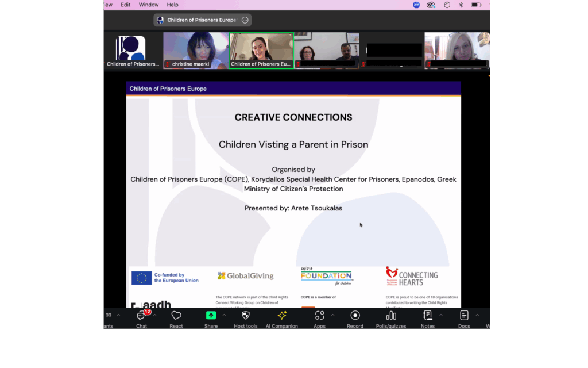Image resolution: width=588 pixels, height=368 pixels.
Task: Open Polls/quizzes
Action: 391,316
